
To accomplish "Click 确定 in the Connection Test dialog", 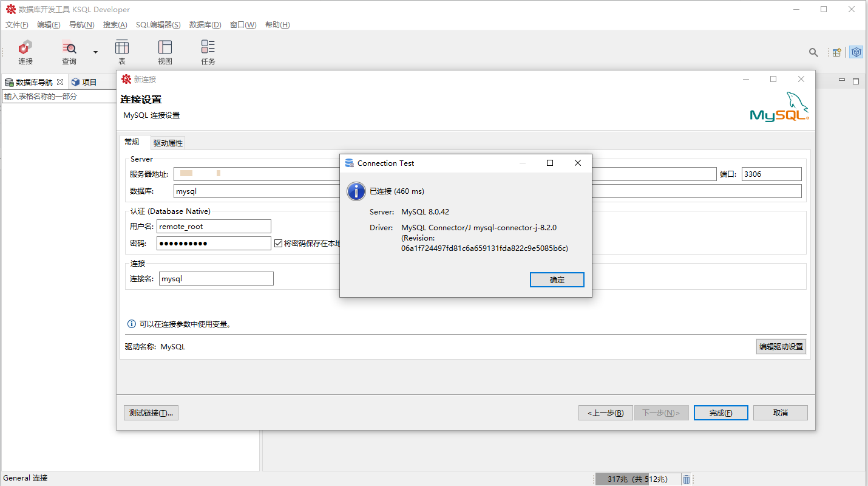I will tap(557, 280).
